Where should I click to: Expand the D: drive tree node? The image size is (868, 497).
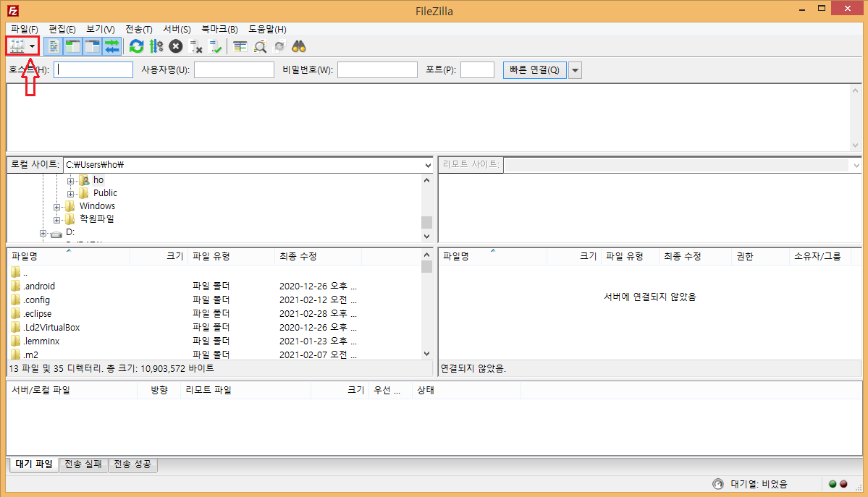pyautogui.click(x=43, y=234)
